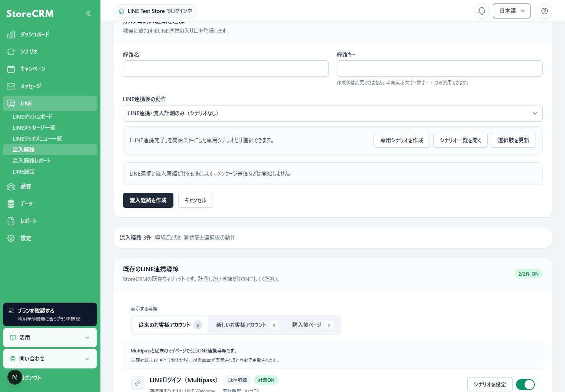Click 流入経路を作成 button
565x392 pixels.
point(148,200)
